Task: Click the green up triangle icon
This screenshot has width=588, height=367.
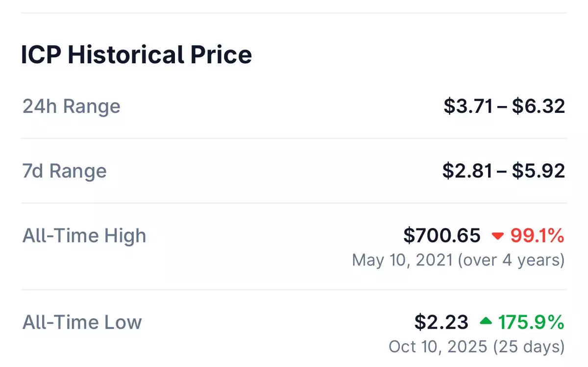Action: [x=486, y=321]
